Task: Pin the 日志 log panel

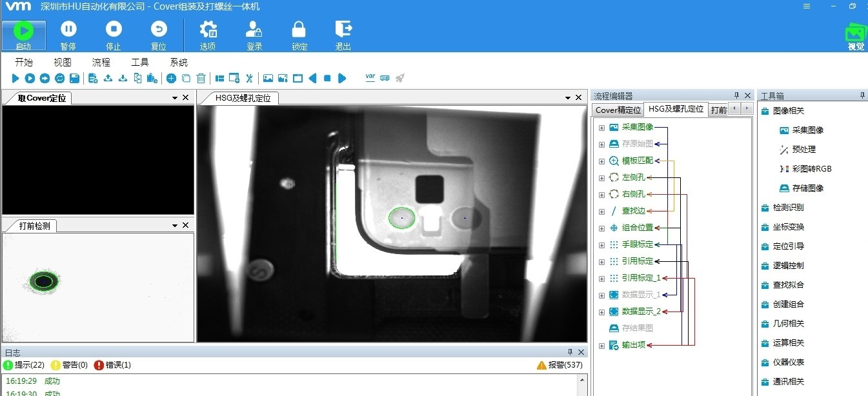Action: (570, 352)
